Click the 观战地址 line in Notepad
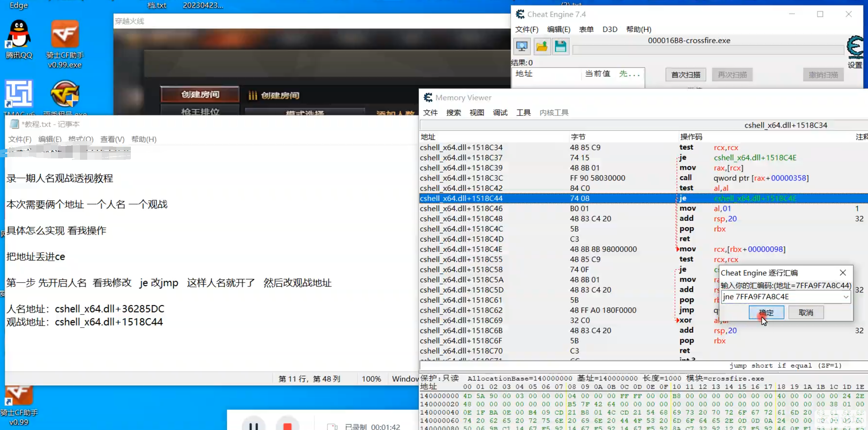This screenshot has width=868, height=430. pyautogui.click(x=85, y=322)
